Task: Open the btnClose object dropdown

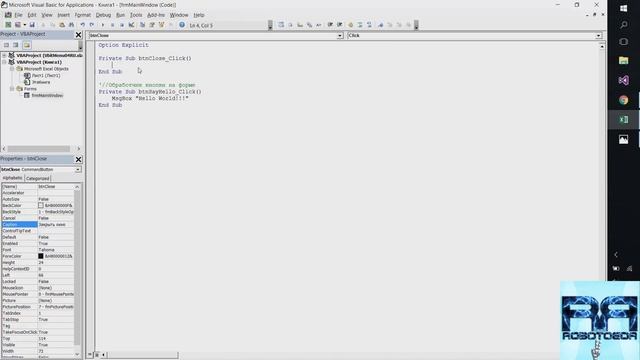Action: (x=340, y=36)
